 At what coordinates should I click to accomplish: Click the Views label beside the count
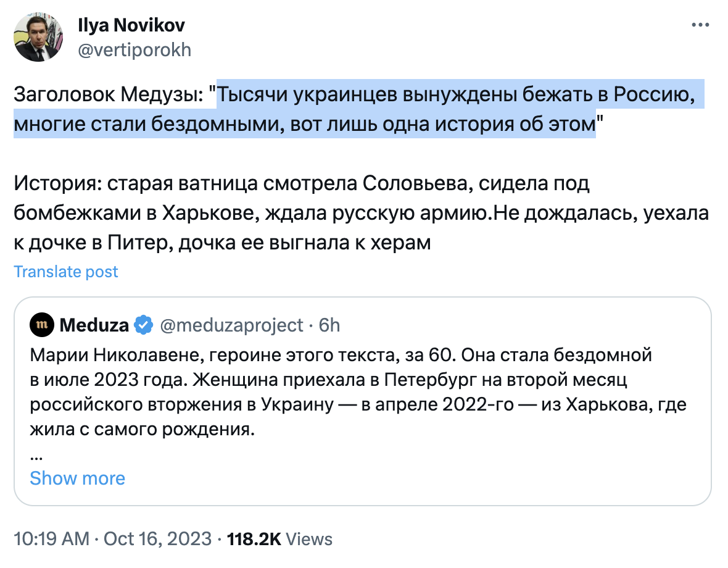(310, 538)
